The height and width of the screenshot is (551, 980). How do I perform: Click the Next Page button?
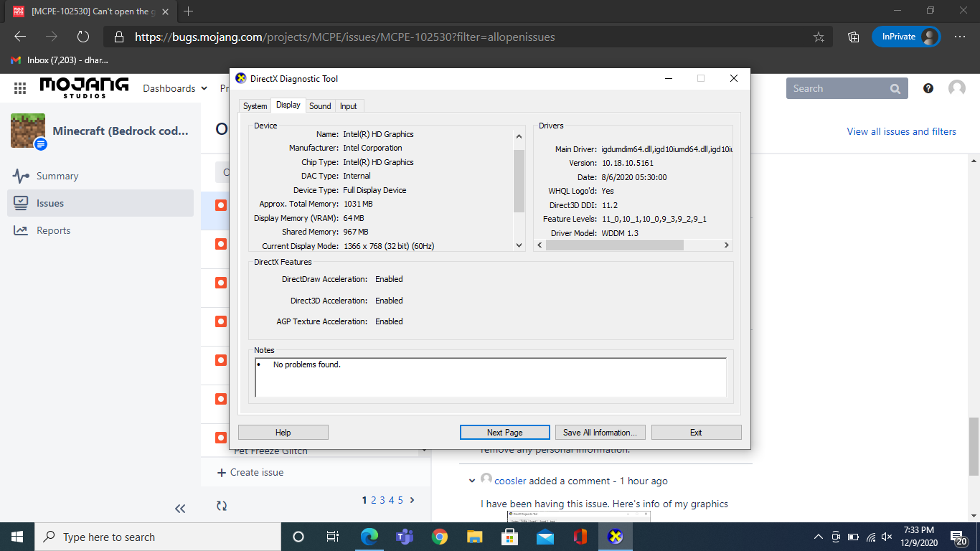504,433
